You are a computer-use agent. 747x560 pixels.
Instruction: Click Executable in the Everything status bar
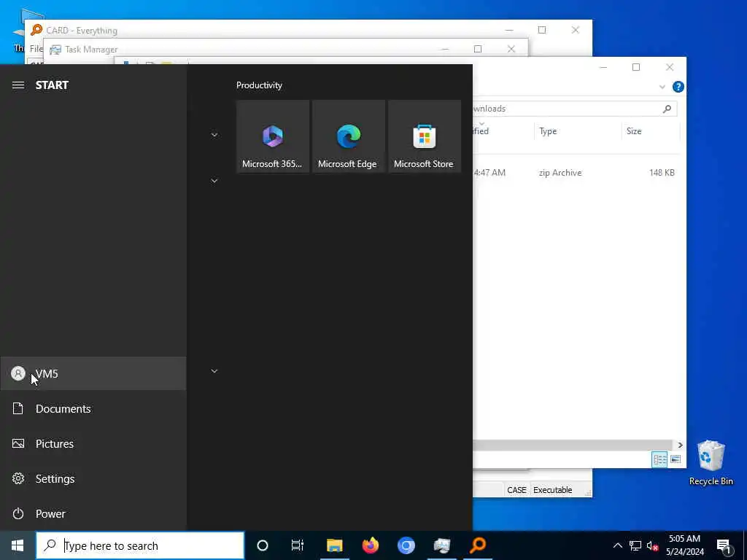[553, 490]
